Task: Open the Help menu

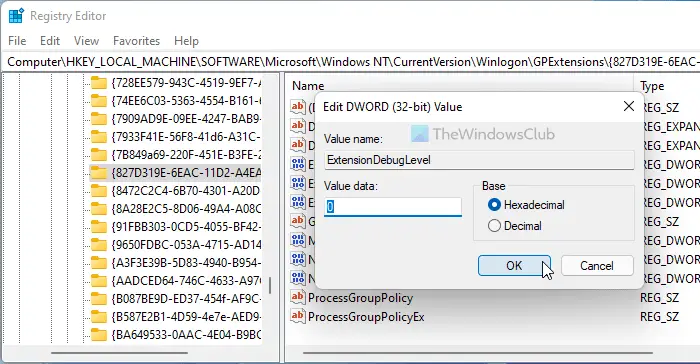Action: coord(186,41)
